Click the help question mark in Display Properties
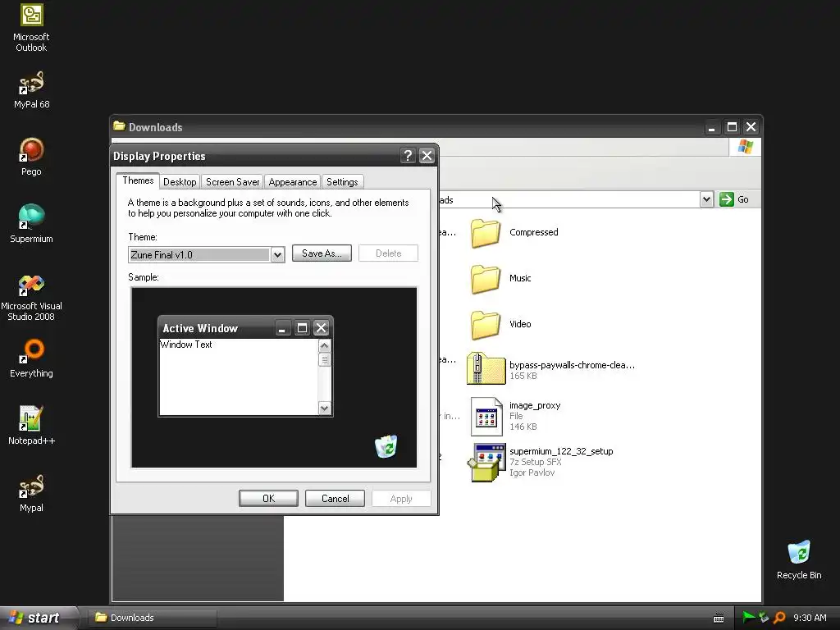 click(408, 156)
